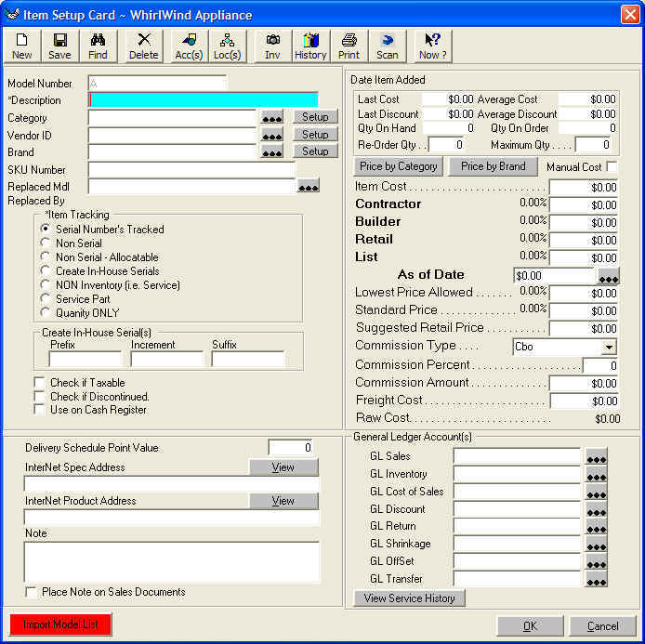Tick the Check if Discontinued checkbox

click(39, 397)
